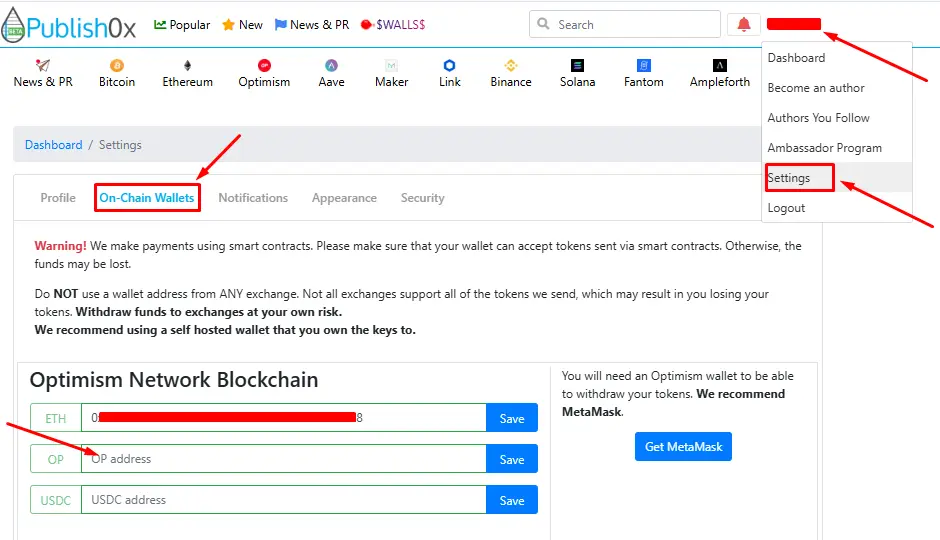940x540 pixels.
Task: Click the star icon next to New
Action: pos(228,25)
